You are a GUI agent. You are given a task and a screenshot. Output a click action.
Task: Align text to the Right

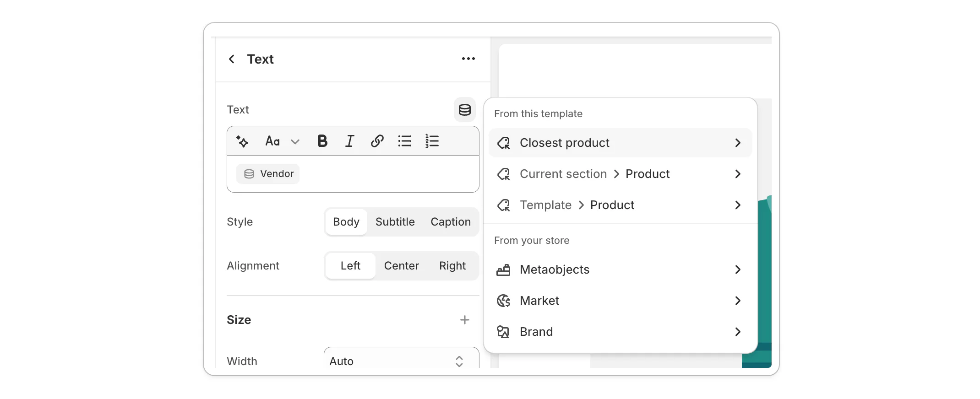(452, 266)
